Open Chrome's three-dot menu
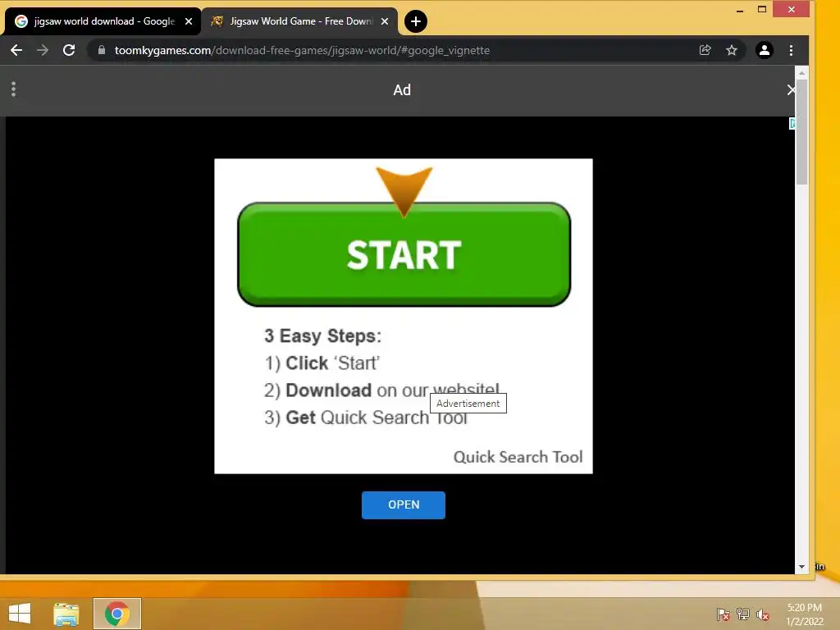Viewport: 840px width, 630px height. coord(791,50)
